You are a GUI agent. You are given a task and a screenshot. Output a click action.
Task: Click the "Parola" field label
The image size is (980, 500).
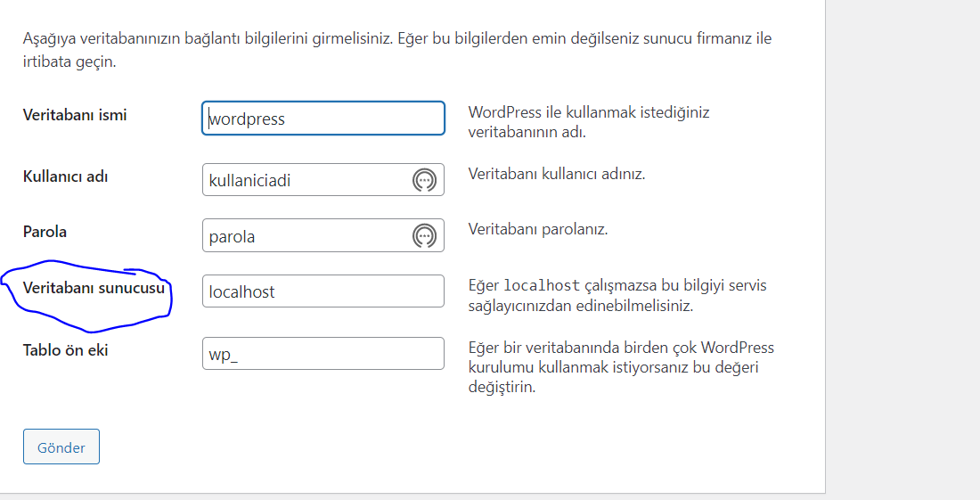tap(45, 232)
